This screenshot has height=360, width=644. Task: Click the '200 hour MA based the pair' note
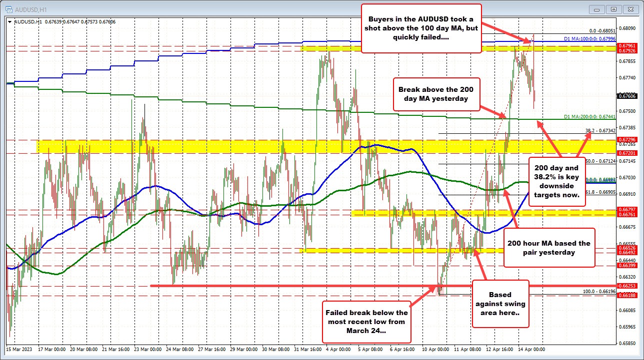point(549,248)
